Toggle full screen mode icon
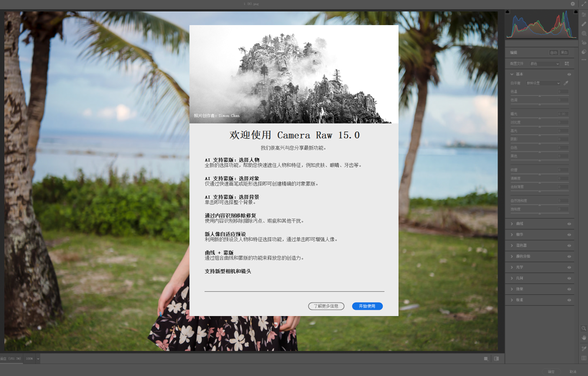Viewport: 588px width, 376px height. [x=584, y=4]
